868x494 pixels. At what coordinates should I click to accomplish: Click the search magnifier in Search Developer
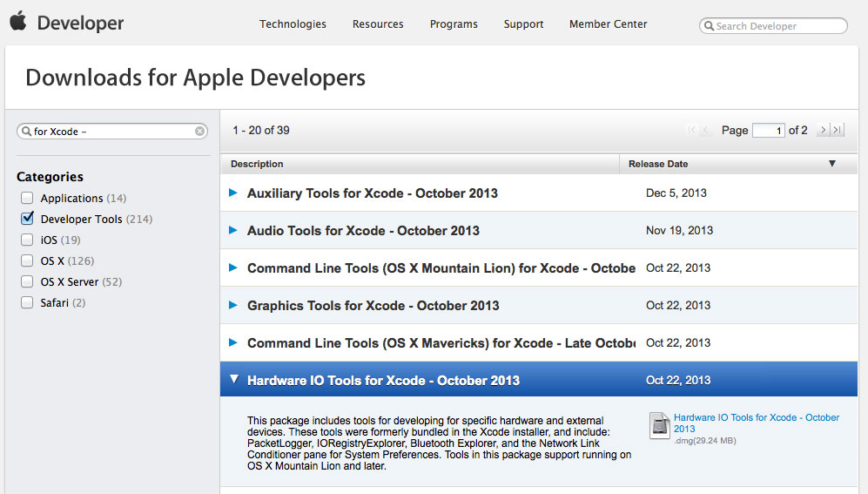coord(709,26)
